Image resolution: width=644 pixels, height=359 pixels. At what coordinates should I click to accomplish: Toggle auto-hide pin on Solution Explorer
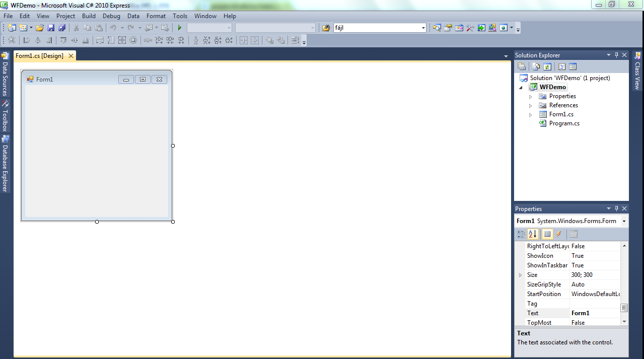[x=616, y=55]
